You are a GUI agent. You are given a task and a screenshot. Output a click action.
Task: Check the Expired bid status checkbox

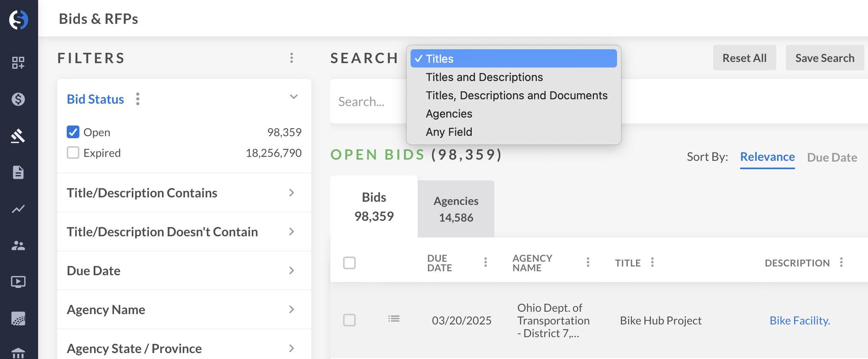pos(73,152)
